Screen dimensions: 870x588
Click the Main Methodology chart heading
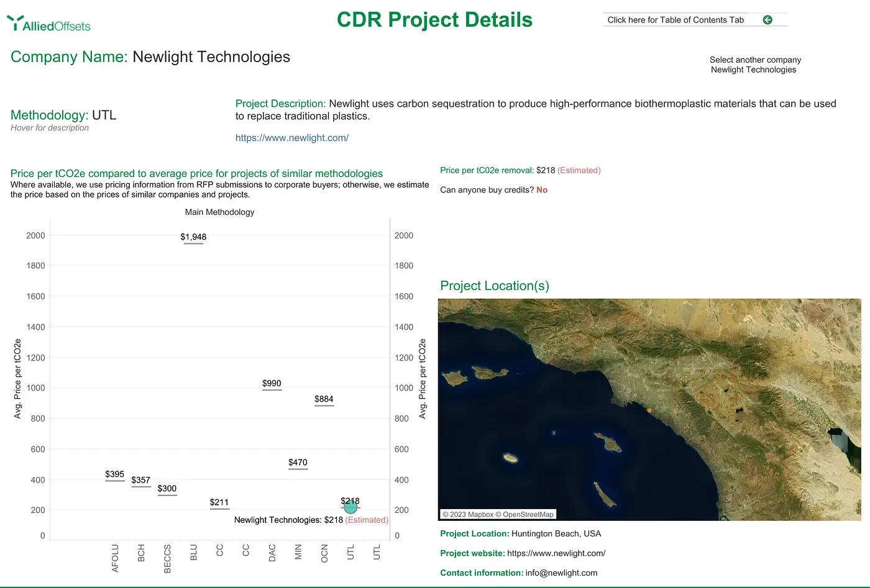(219, 212)
